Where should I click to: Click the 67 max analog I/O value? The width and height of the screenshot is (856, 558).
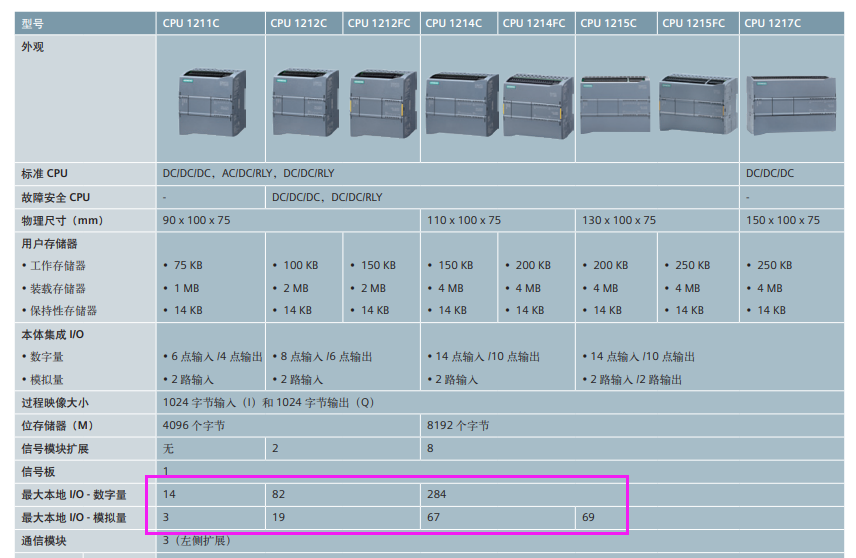pyautogui.click(x=433, y=517)
